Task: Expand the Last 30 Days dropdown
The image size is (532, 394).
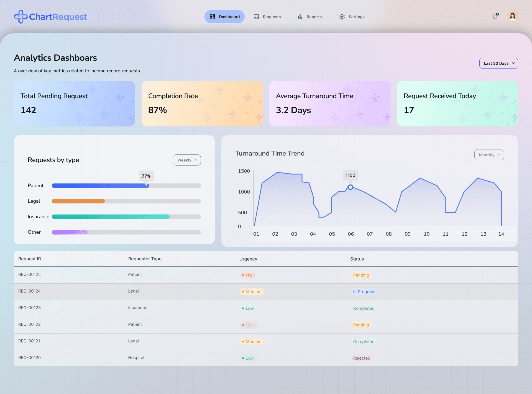Action: pyautogui.click(x=498, y=63)
